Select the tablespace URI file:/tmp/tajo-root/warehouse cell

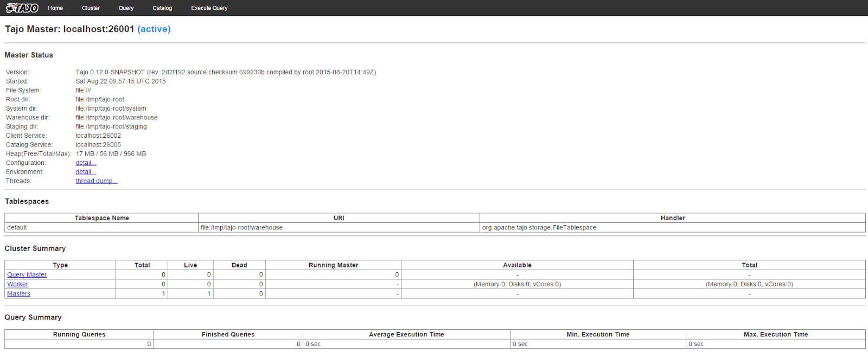[339, 228]
